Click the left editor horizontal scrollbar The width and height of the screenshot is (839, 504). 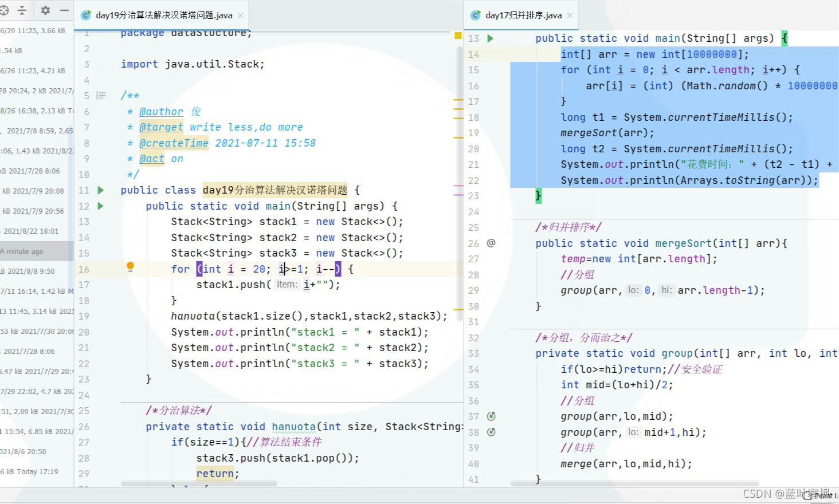pyautogui.click(x=199, y=484)
